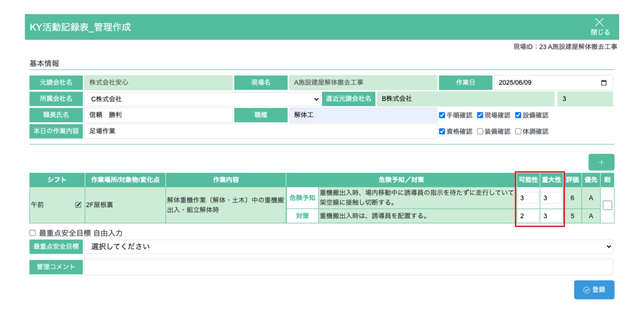Viewport: 644px width, 310px height.
Task: Uncheck the 資格確認 checkbox
Action: point(442,131)
